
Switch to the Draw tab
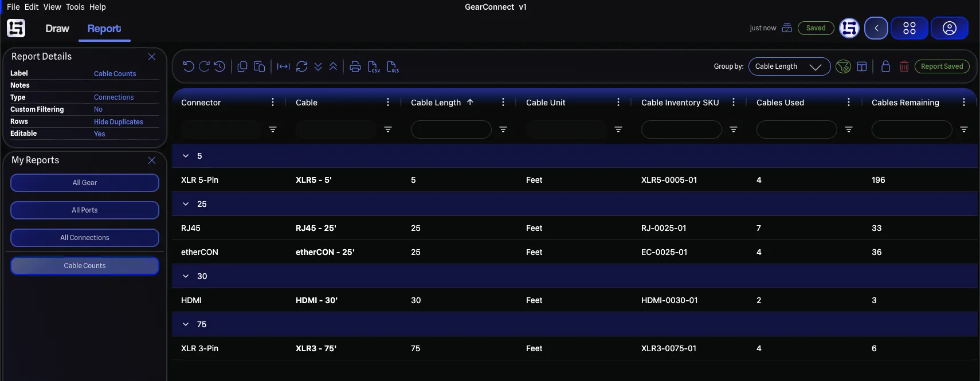(57, 29)
